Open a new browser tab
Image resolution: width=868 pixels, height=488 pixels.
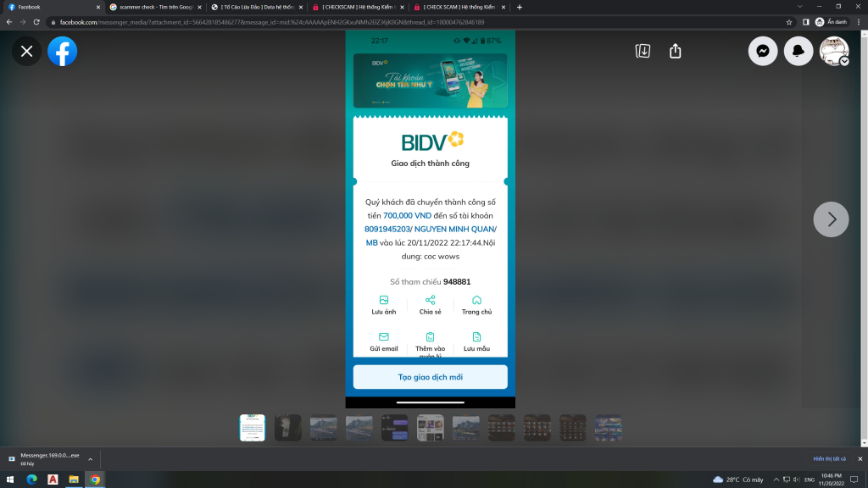tap(520, 7)
